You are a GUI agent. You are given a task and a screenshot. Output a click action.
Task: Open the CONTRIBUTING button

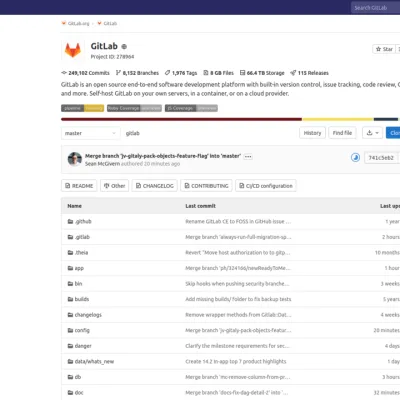pos(206,186)
